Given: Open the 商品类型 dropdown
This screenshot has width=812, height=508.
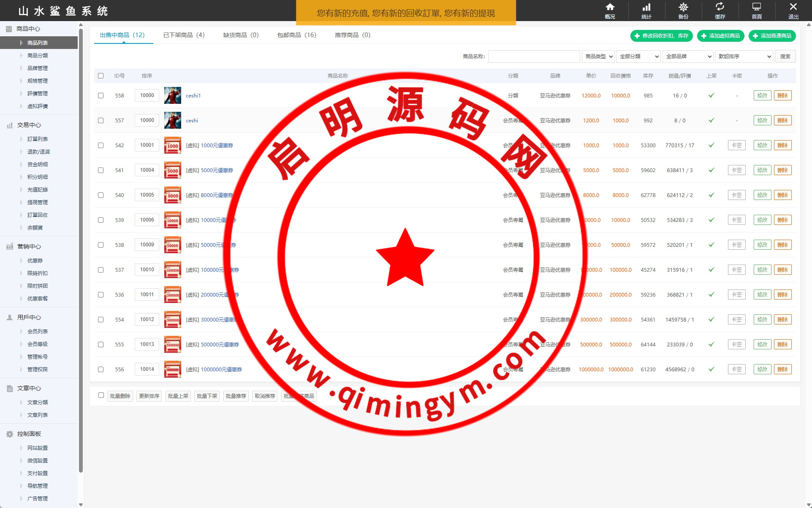Looking at the screenshot, I should coord(598,57).
